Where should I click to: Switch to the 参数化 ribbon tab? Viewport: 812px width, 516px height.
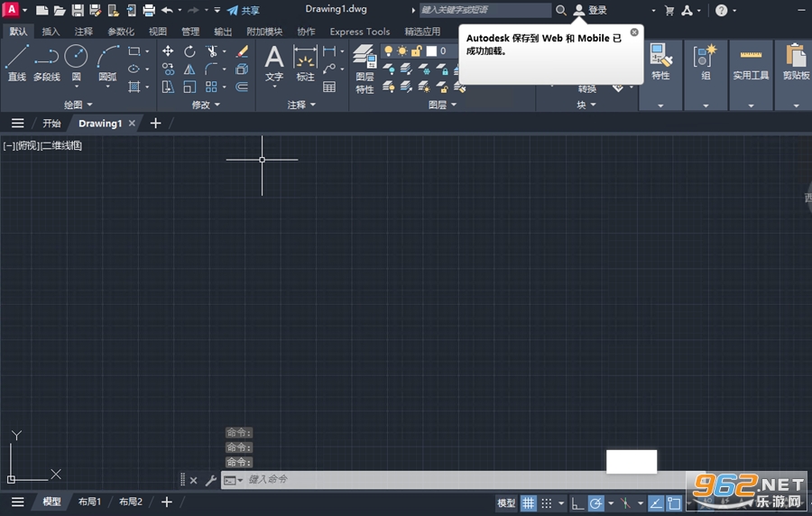click(x=121, y=32)
